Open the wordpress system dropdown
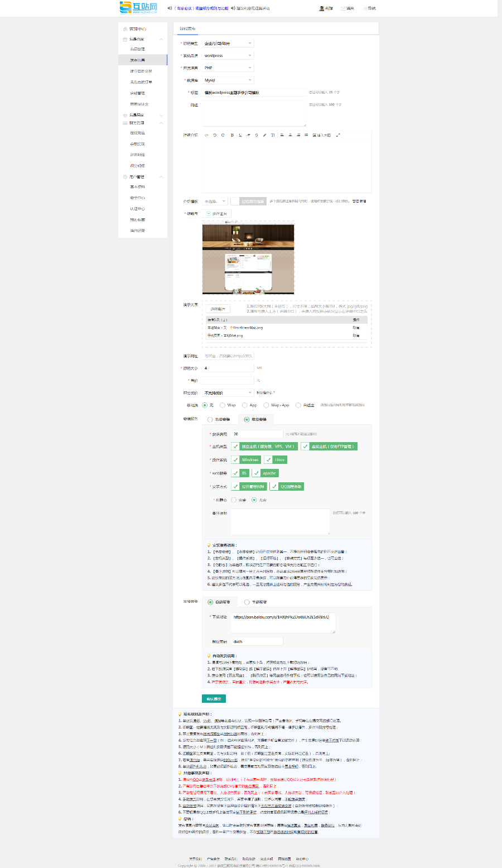 pos(228,55)
